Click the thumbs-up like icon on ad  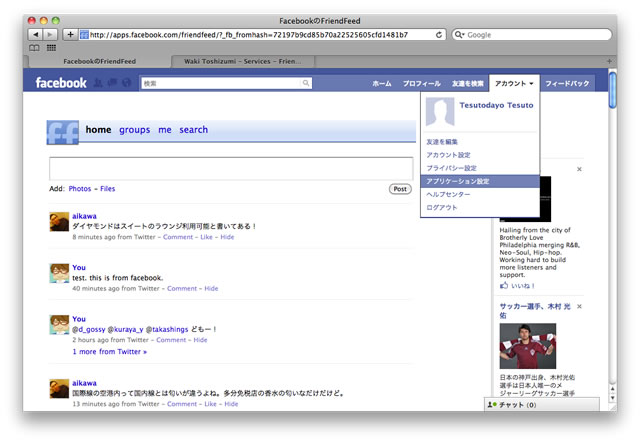coord(504,285)
